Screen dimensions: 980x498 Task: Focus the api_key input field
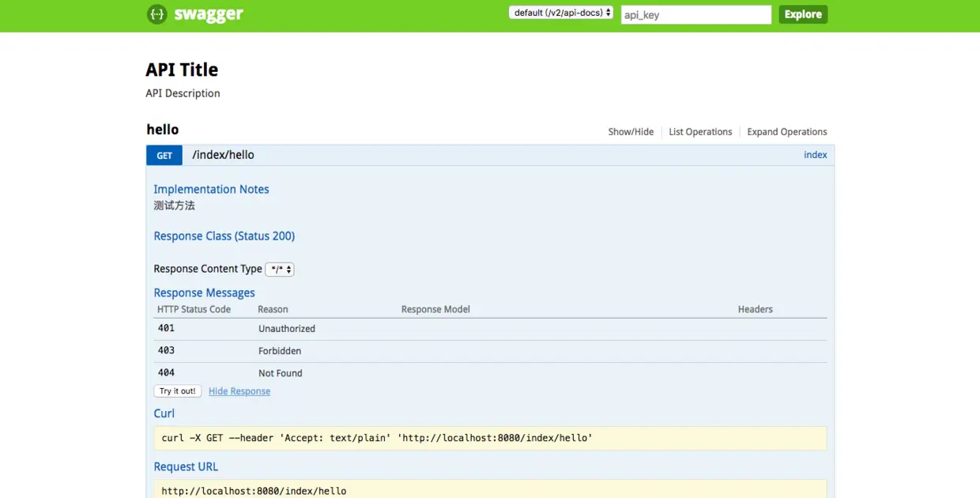click(x=696, y=14)
